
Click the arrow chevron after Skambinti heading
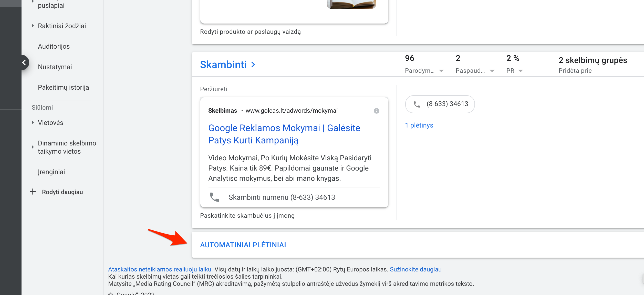253,65
